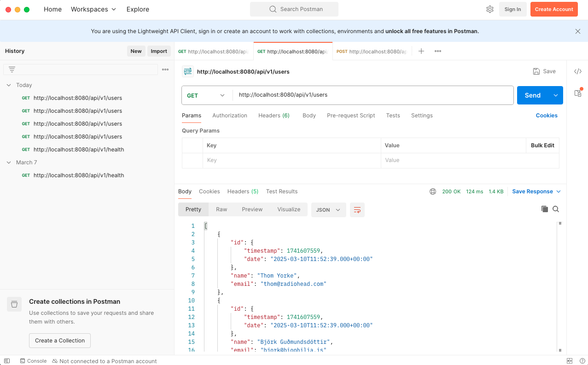
Task: Click the two-pane layout icon in status bar
Action: [570, 361]
